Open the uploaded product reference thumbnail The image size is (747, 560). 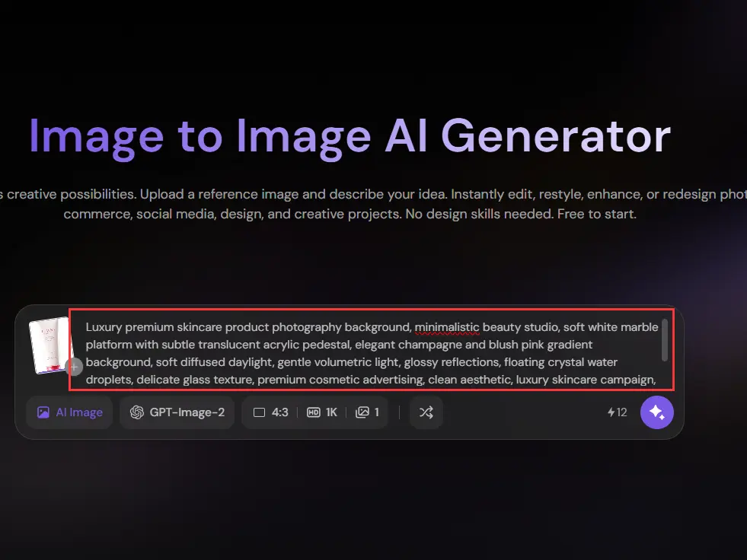49,345
